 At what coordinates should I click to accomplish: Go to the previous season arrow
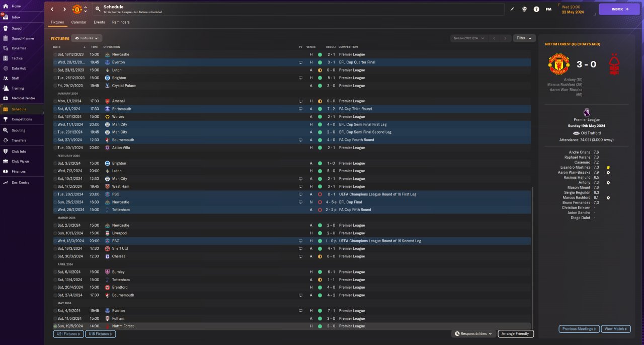click(x=494, y=38)
